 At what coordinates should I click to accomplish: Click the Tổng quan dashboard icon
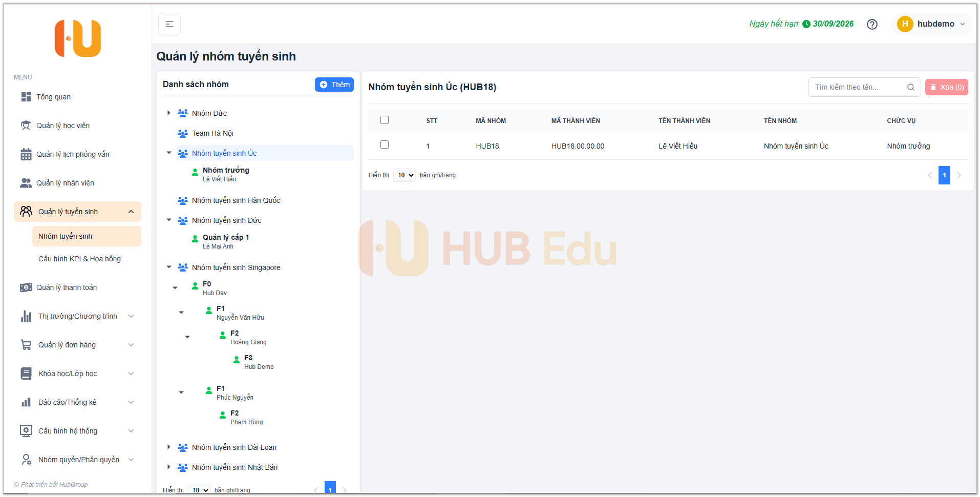click(26, 97)
